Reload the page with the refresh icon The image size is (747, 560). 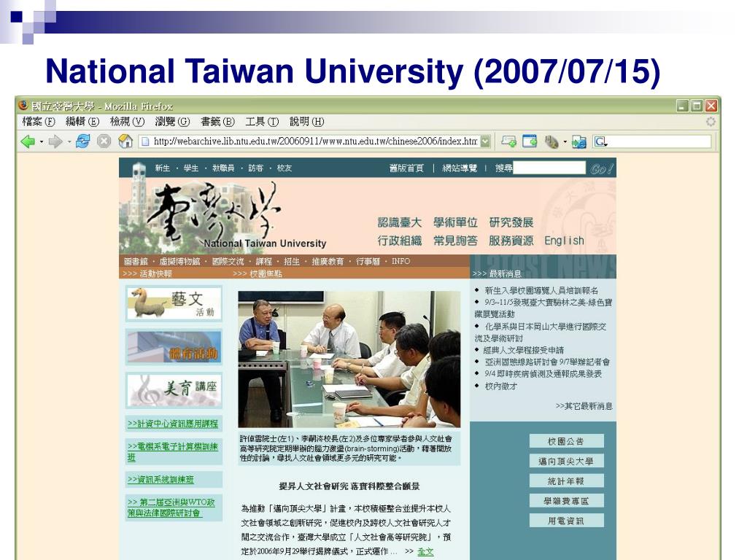[83, 141]
